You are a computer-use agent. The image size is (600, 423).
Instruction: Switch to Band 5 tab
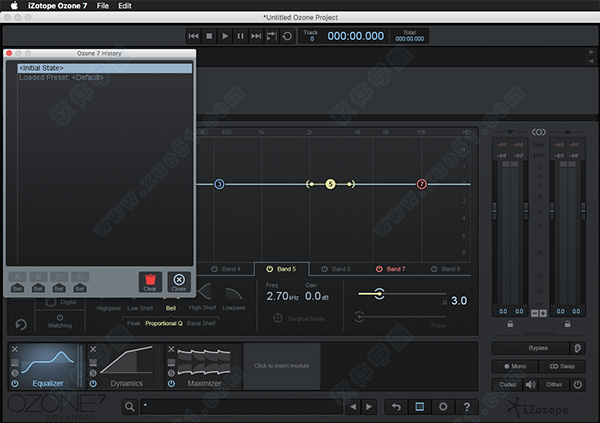click(282, 269)
